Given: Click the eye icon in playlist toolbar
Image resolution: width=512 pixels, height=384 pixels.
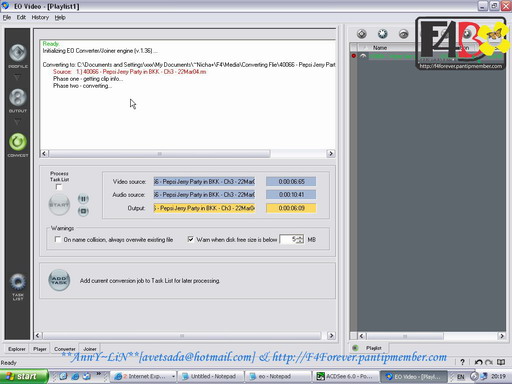Looking at the screenshot, I should [404, 34].
